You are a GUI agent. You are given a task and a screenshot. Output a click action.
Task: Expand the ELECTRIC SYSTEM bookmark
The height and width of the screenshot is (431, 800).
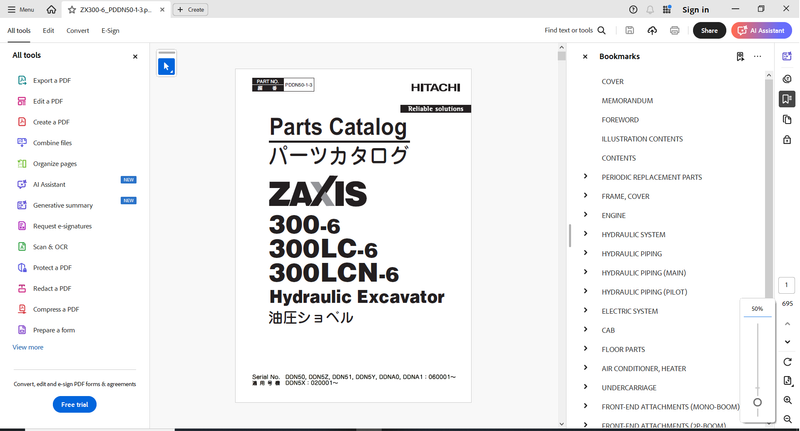point(585,311)
